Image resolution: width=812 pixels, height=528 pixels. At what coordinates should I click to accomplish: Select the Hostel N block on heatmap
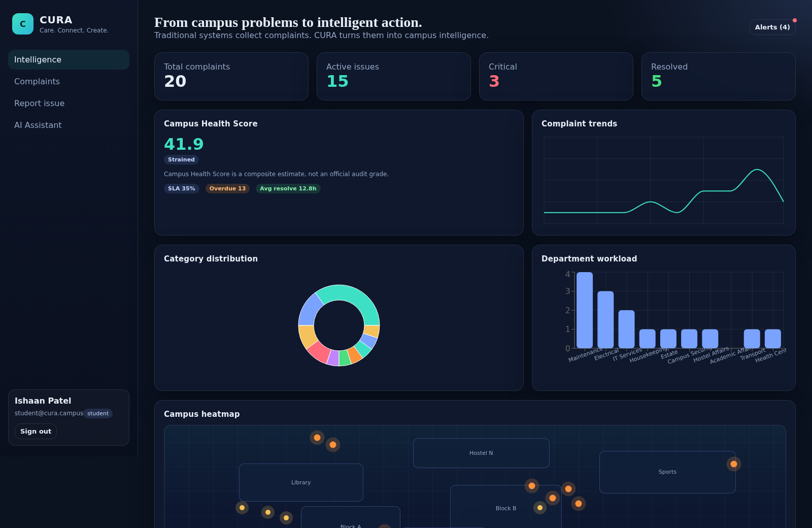(481, 453)
